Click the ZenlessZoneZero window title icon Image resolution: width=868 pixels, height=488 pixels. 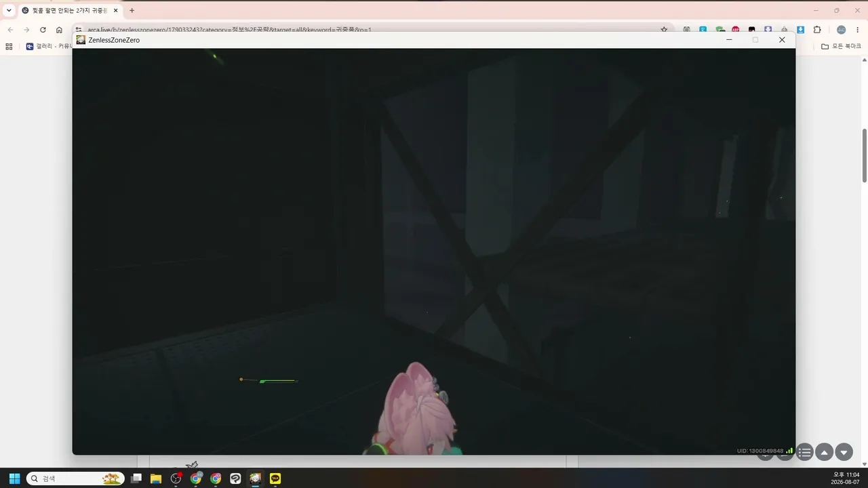(81, 40)
